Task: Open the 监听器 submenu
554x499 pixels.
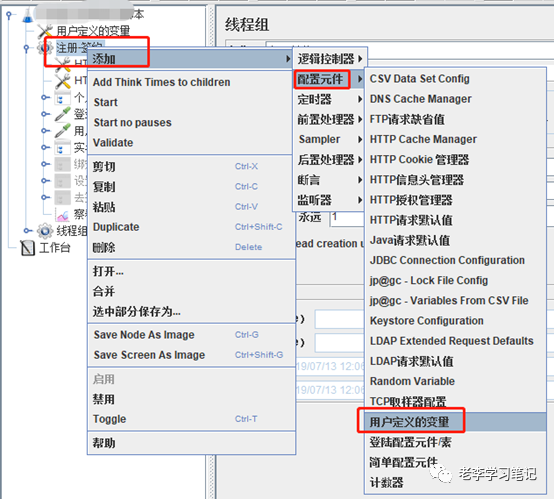Action: 329,200
